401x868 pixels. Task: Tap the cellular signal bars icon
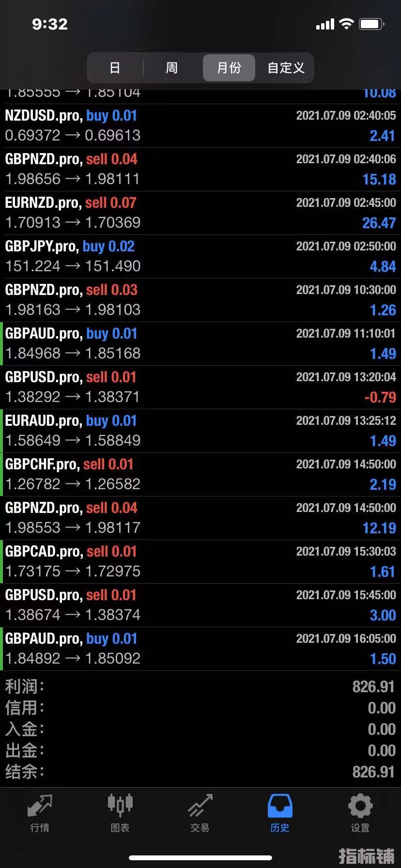(x=325, y=24)
